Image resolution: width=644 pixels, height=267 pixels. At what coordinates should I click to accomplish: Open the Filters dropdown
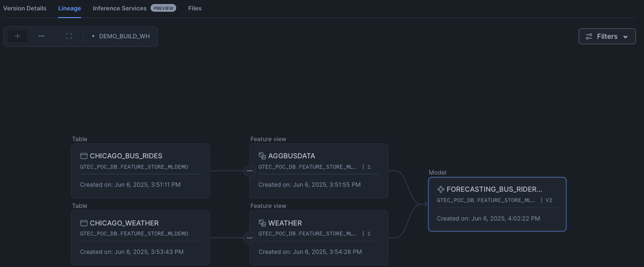607,37
